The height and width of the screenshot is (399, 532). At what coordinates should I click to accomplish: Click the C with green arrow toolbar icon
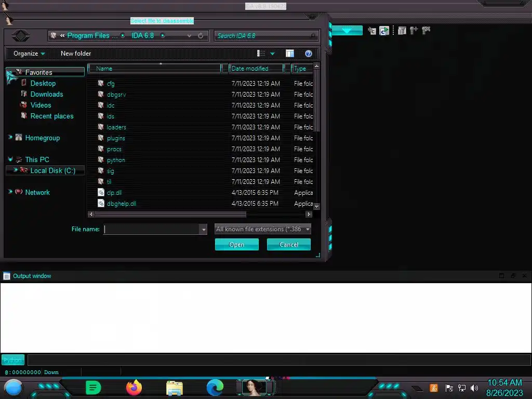(x=384, y=31)
